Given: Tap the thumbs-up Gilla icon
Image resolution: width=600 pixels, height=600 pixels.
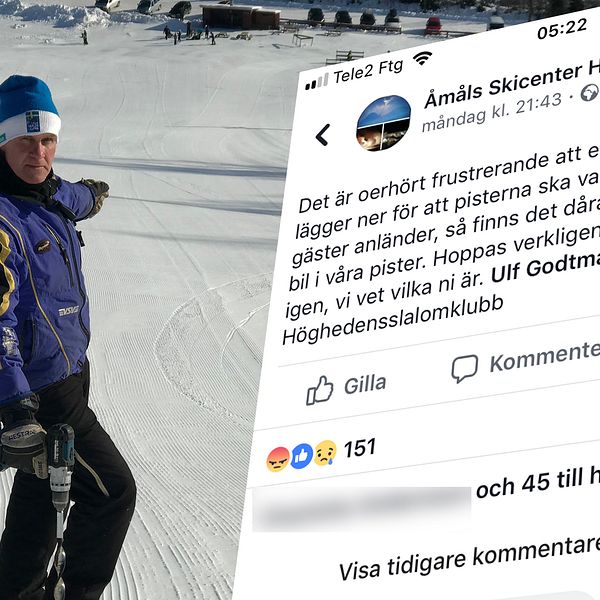Looking at the screenshot, I should (x=320, y=390).
